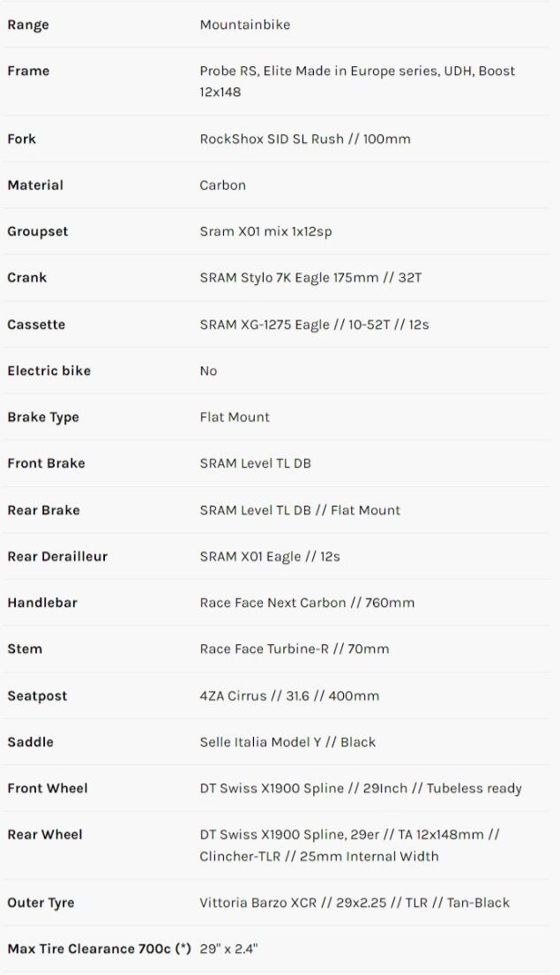Click the Max Tire Clearance label

[99, 949]
